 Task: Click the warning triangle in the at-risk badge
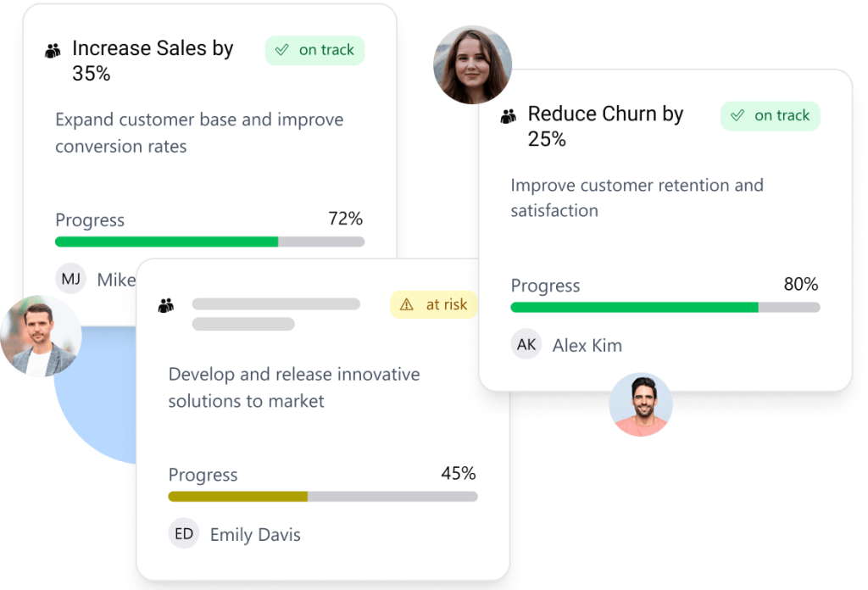(407, 304)
